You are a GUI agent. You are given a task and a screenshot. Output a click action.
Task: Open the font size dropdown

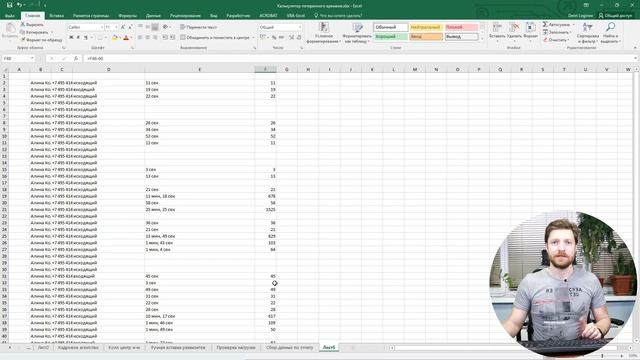(116, 27)
